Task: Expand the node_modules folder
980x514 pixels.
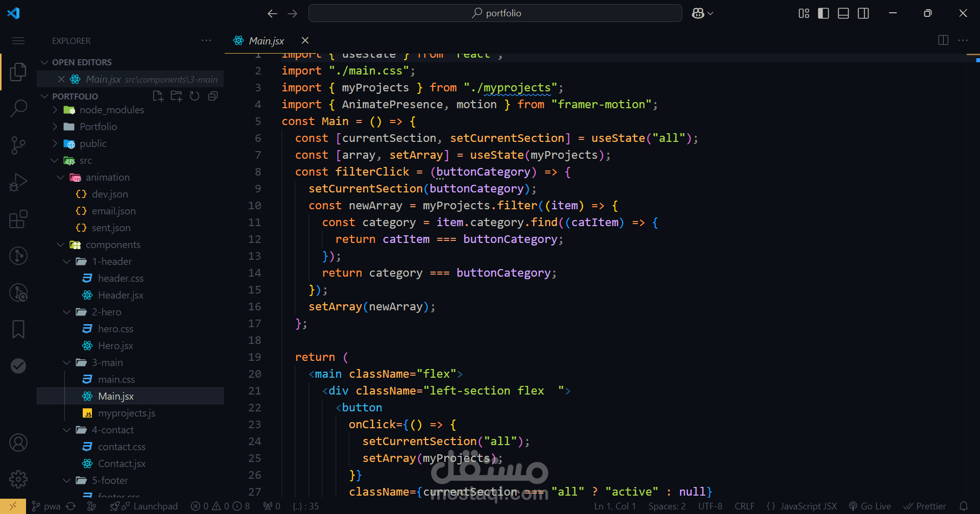Action: (55, 110)
